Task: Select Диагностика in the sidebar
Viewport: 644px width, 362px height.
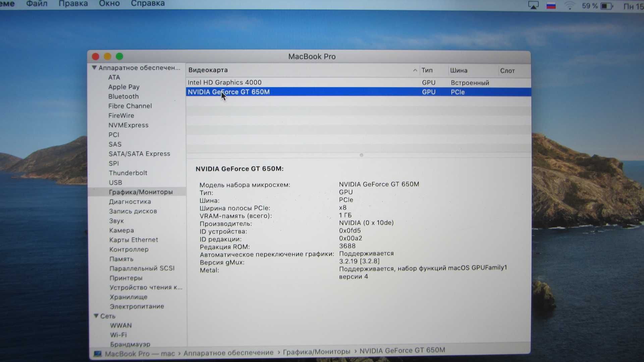Action: click(x=130, y=202)
